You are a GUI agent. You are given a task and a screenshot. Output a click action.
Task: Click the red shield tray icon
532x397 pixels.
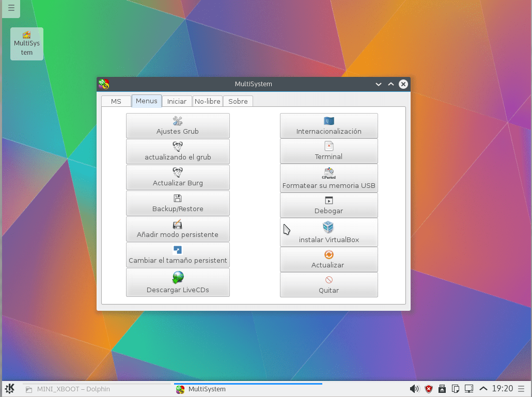(x=429, y=389)
